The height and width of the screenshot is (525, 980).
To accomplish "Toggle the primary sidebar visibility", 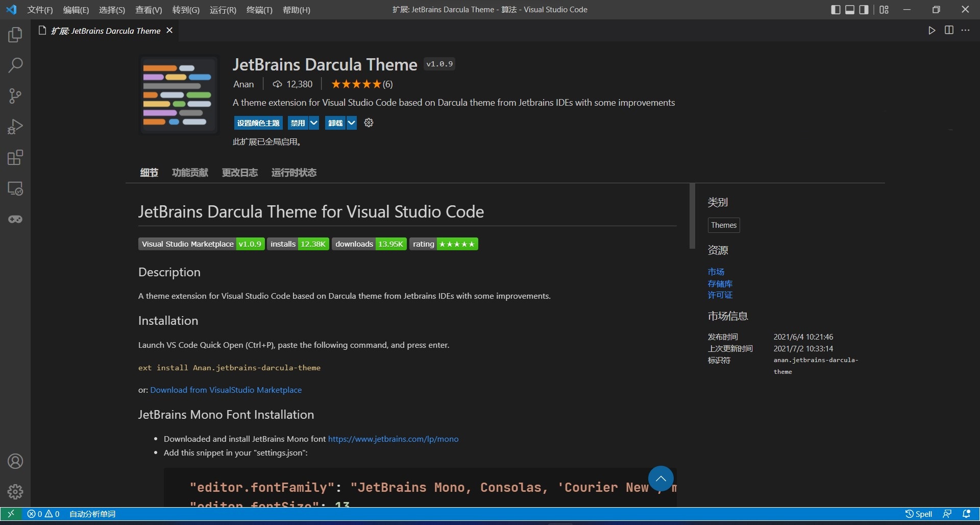I will click(x=836, y=9).
